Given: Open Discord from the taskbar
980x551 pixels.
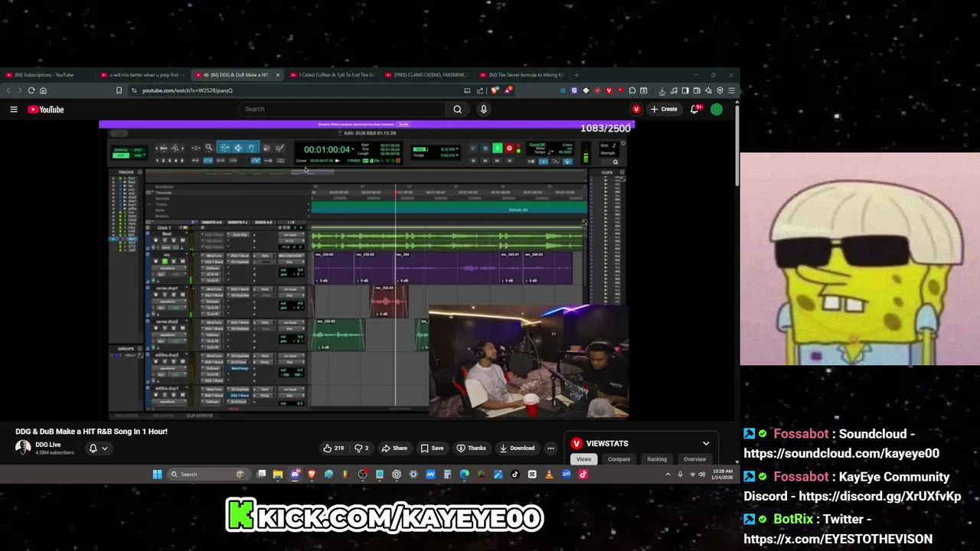Looking at the screenshot, I should (296, 474).
